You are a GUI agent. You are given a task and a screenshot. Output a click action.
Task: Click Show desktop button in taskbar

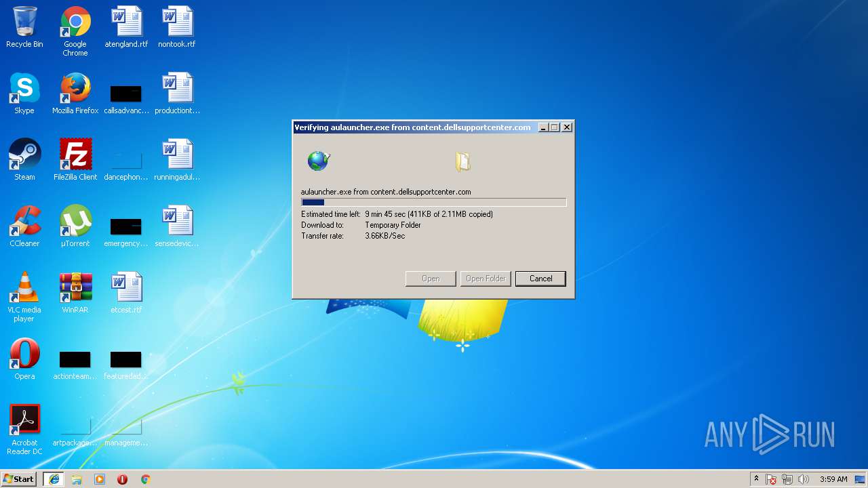coord(861,479)
